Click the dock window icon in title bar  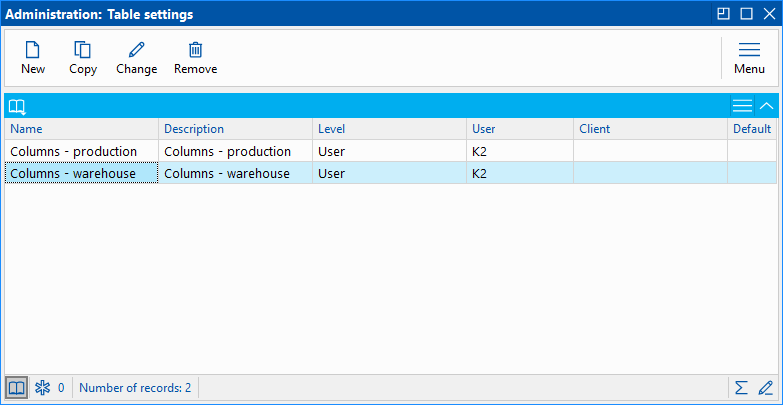click(x=724, y=14)
